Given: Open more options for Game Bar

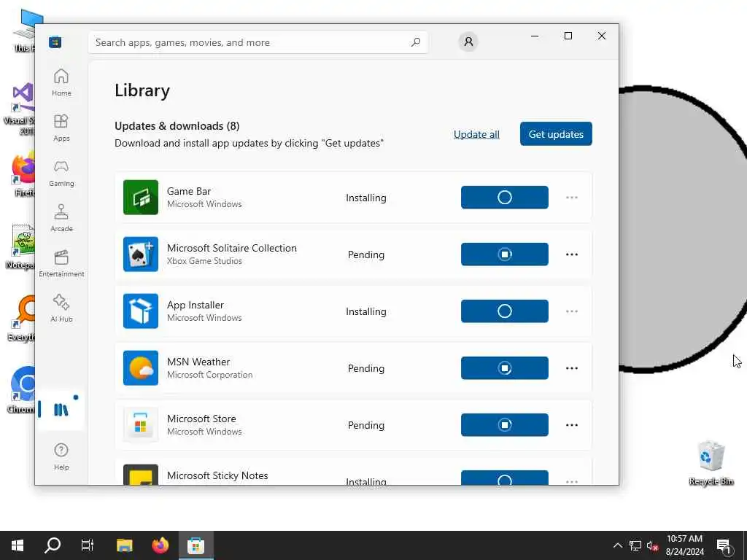Looking at the screenshot, I should click(572, 197).
